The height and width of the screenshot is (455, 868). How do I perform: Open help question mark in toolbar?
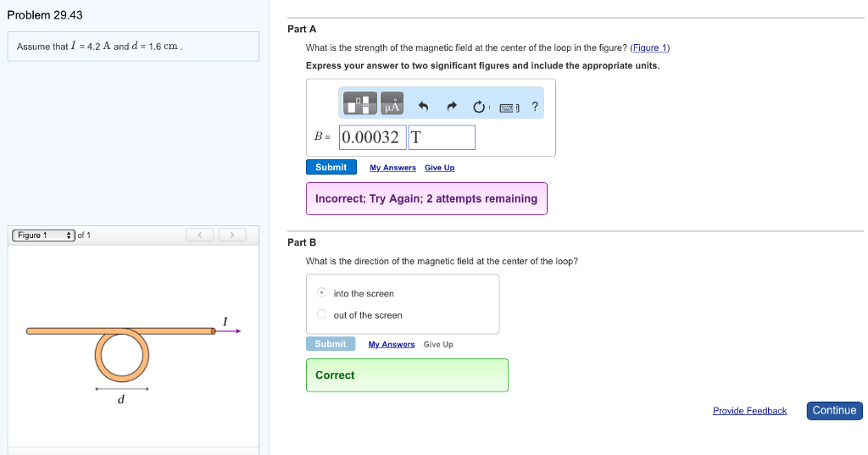click(535, 106)
